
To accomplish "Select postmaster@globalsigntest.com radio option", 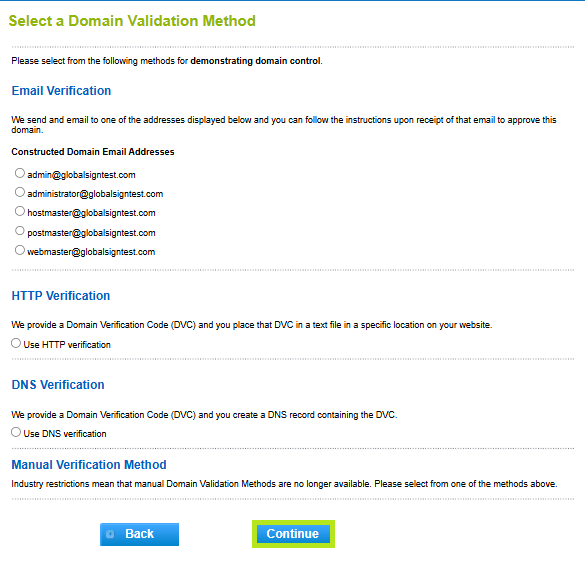I will point(20,231).
